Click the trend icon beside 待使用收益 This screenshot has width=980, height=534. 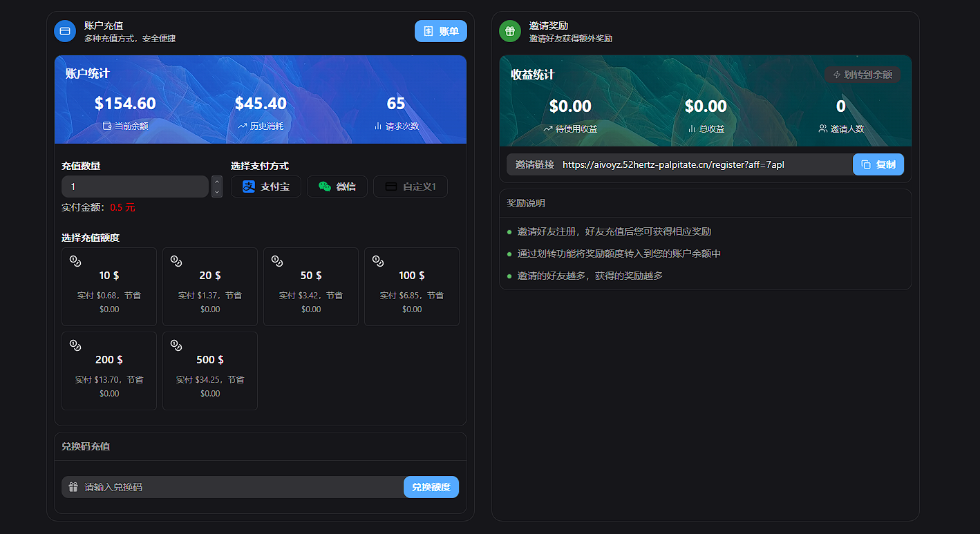[x=548, y=129]
